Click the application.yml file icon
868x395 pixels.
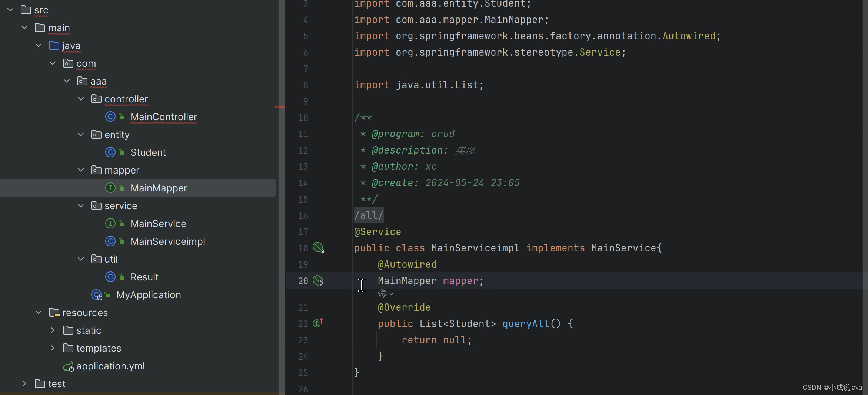point(68,366)
